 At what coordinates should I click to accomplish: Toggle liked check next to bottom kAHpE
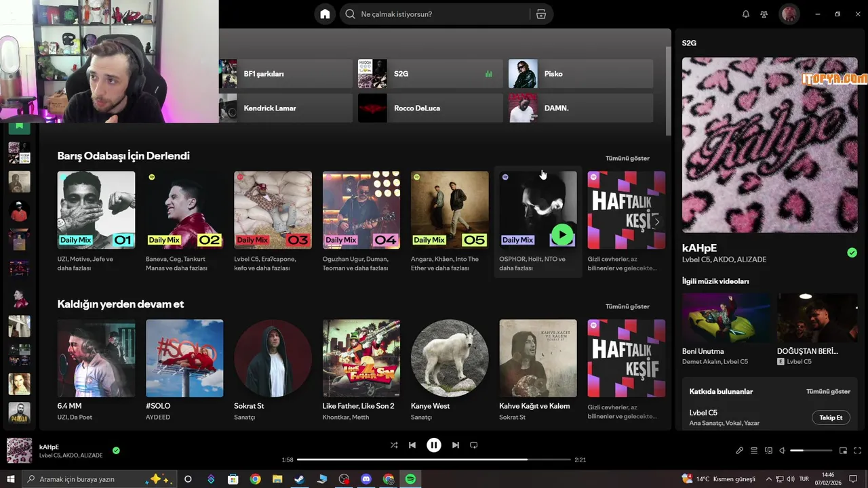116,450
